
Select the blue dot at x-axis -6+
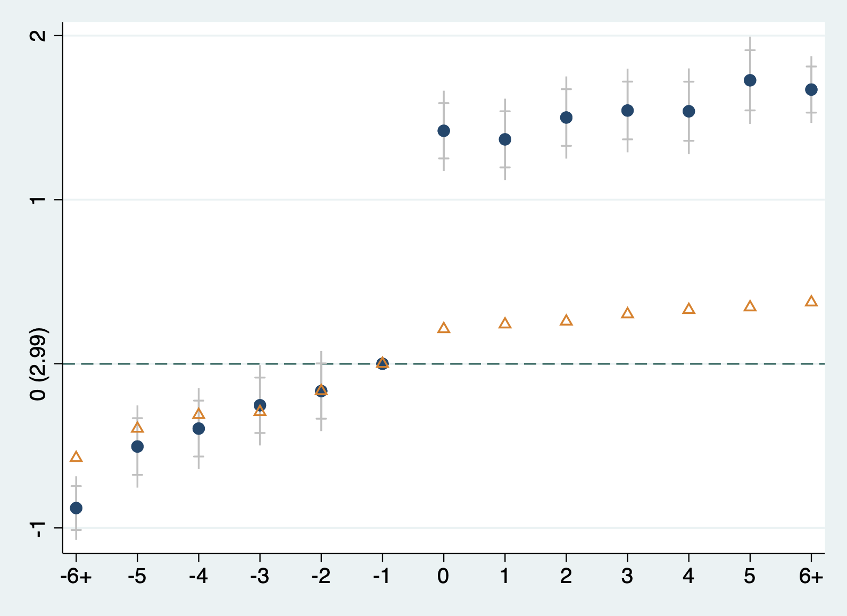pyautogui.click(x=76, y=508)
